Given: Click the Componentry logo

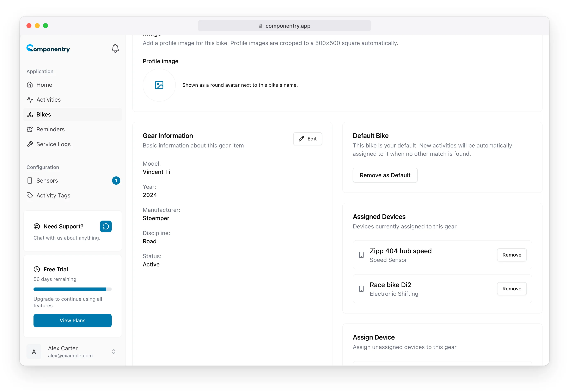Looking at the screenshot, I should (x=48, y=48).
